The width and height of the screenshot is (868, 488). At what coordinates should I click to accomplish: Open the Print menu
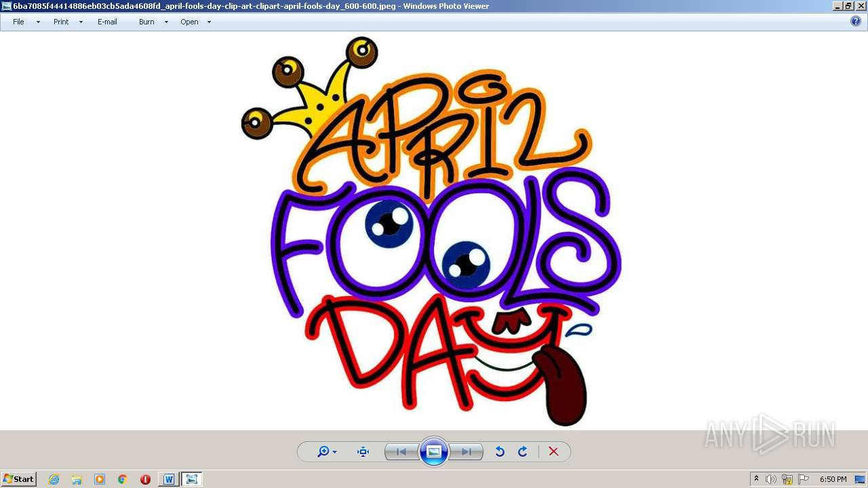pyautogui.click(x=61, y=22)
